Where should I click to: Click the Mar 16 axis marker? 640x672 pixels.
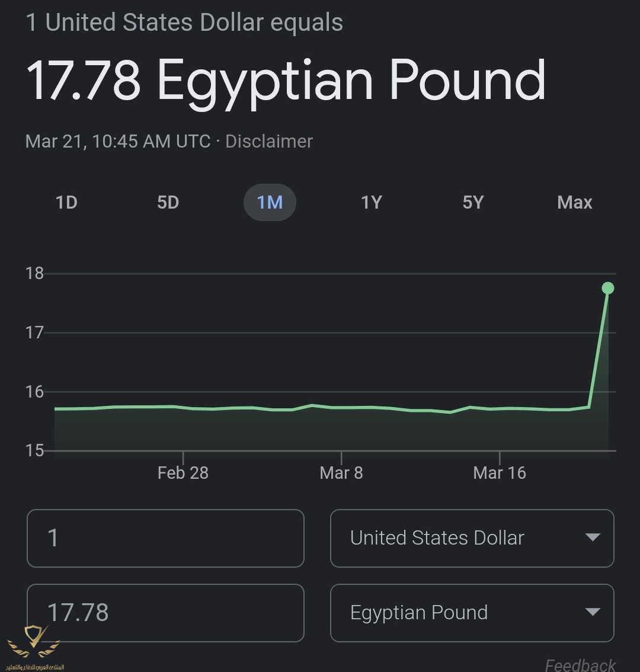tap(500, 473)
